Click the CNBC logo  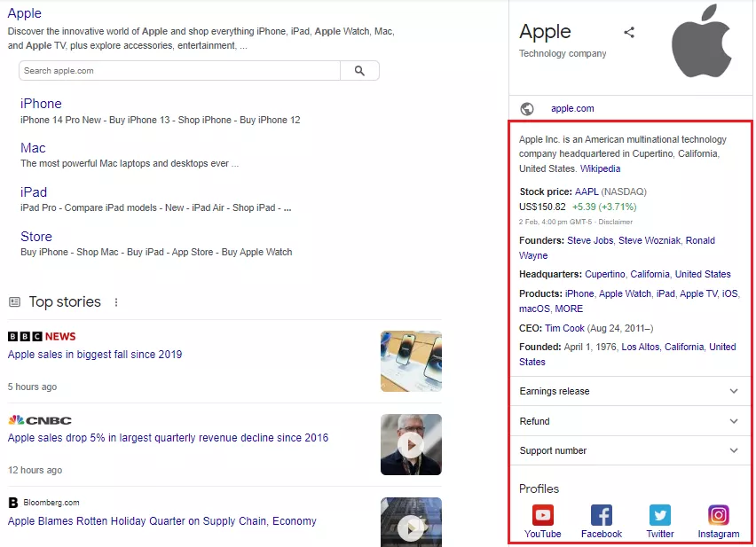tap(40, 420)
